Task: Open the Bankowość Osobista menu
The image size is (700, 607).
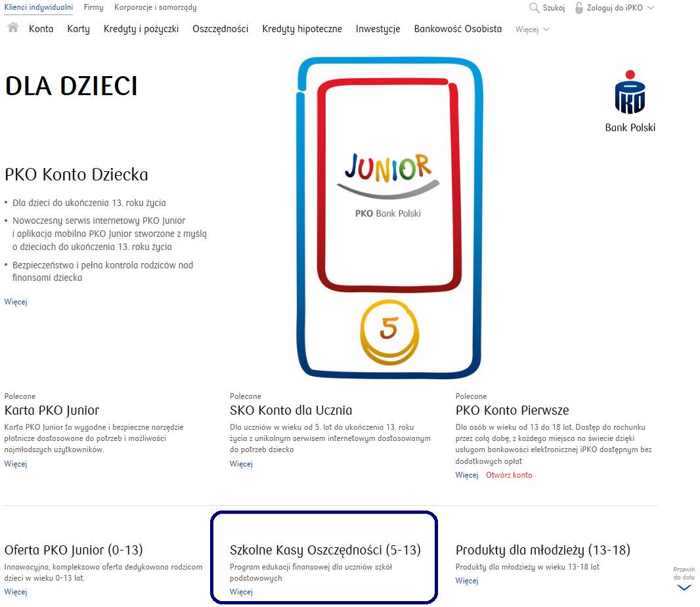Action: [x=458, y=29]
